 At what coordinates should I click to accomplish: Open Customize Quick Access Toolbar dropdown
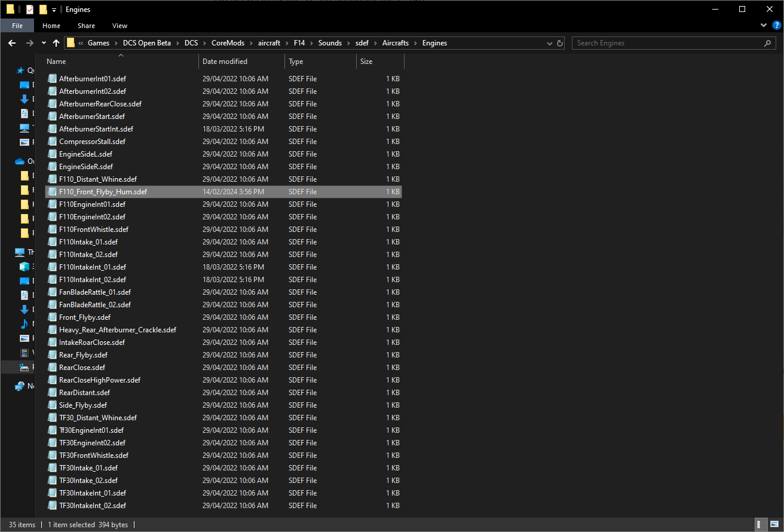coord(54,10)
